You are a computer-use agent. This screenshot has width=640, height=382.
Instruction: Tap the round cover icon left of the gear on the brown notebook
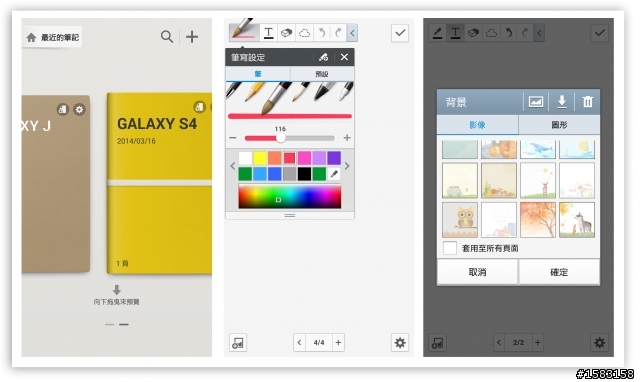pyautogui.click(x=62, y=109)
